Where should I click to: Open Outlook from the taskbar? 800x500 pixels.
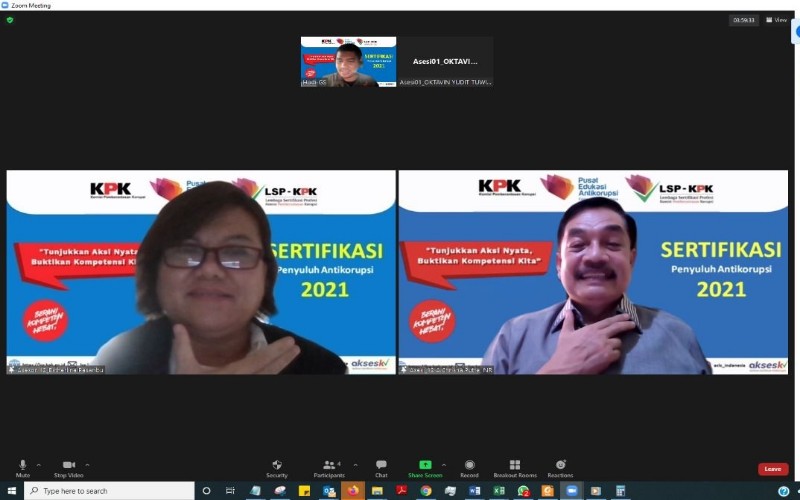pos(329,491)
